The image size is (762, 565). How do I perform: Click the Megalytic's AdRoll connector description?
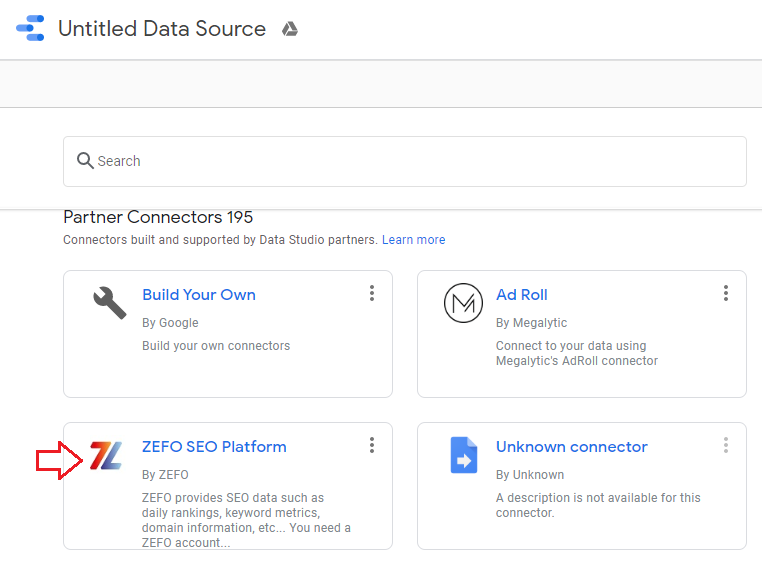click(x=577, y=353)
